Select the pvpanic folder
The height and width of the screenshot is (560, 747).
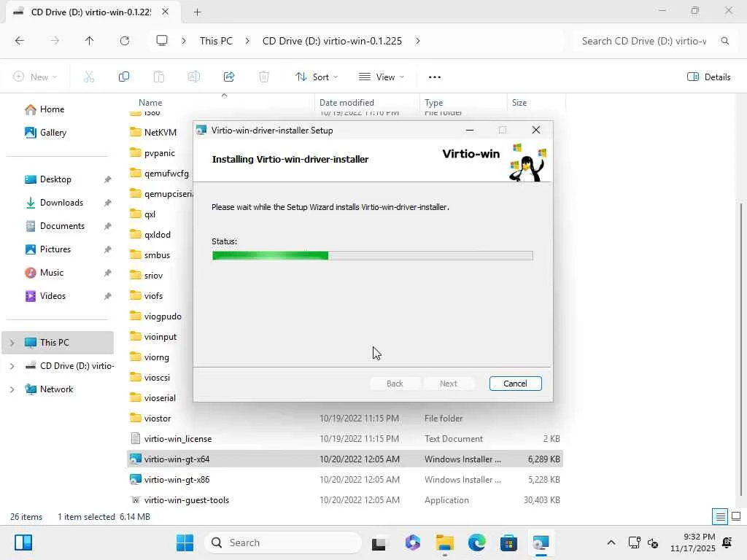click(159, 153)
